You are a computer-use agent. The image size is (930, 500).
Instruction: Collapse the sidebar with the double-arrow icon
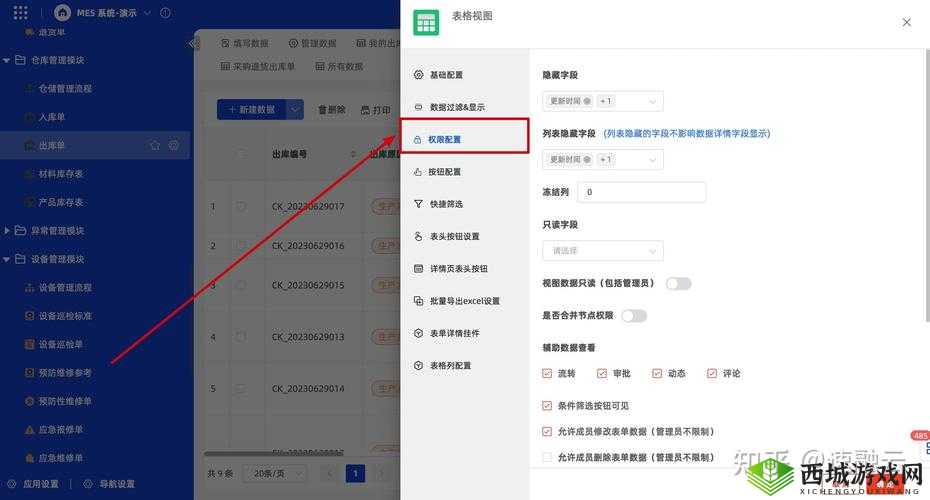coord(193,44)
